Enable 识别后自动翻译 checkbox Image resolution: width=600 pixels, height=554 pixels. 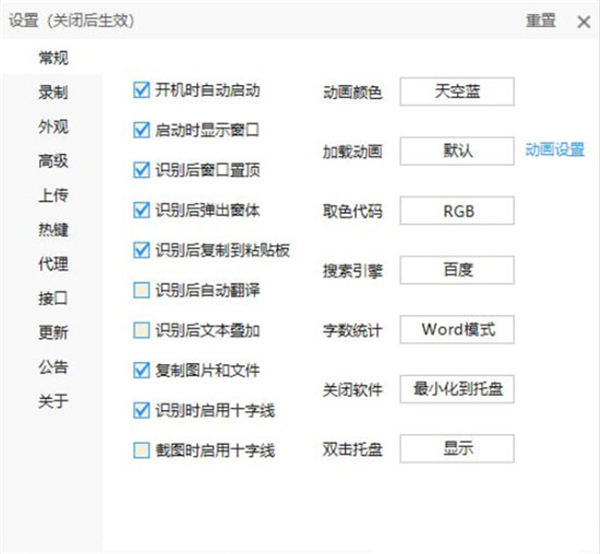(x=141, y=290)
